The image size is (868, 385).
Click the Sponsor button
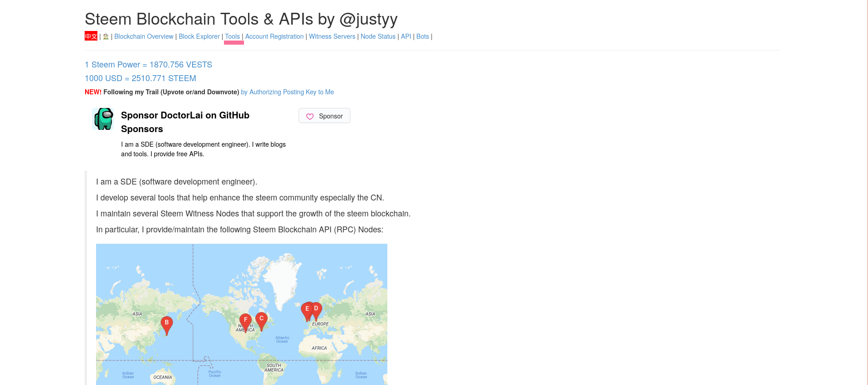pyautogui.click(x=325, y=116)
